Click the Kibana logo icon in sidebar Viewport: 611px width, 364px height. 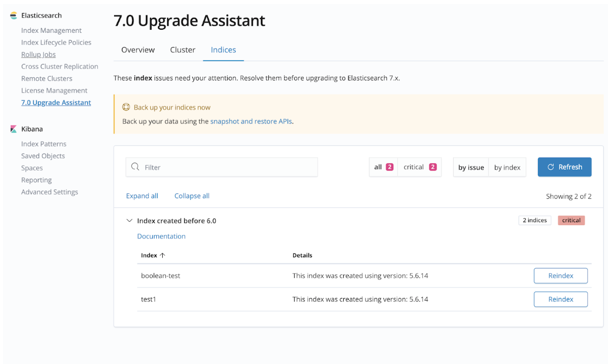[x=13, y=129]
